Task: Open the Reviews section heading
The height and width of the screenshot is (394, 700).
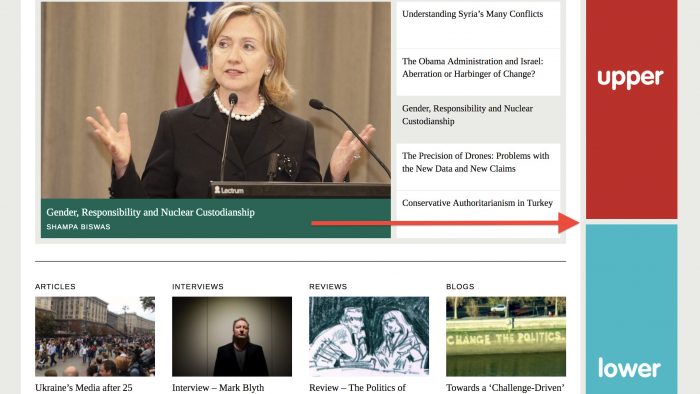Action: [x=328, y=286]
